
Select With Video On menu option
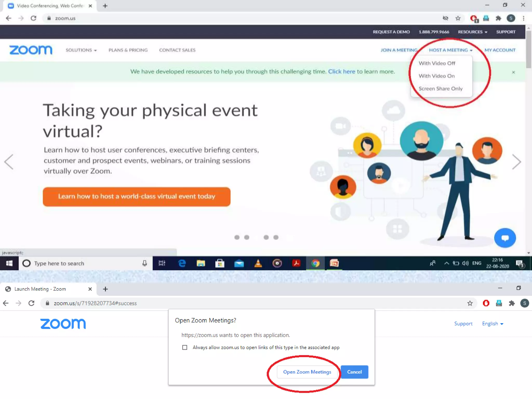click(x=436, y=76)
